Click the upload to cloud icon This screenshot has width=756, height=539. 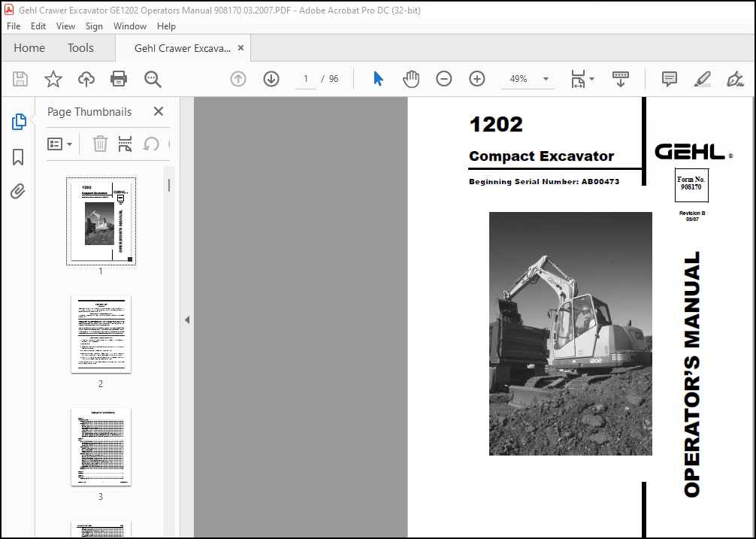(86, 79)
